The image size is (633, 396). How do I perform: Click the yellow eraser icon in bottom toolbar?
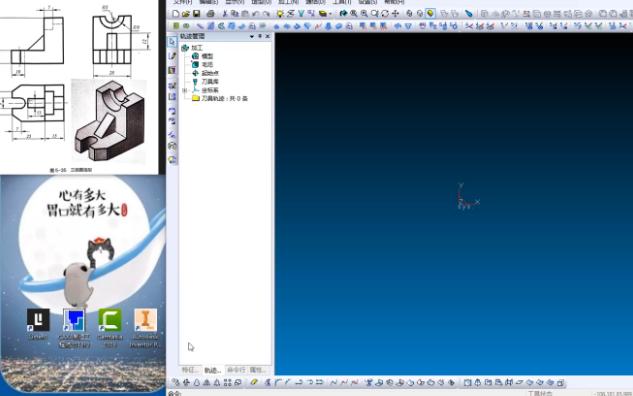254,382
